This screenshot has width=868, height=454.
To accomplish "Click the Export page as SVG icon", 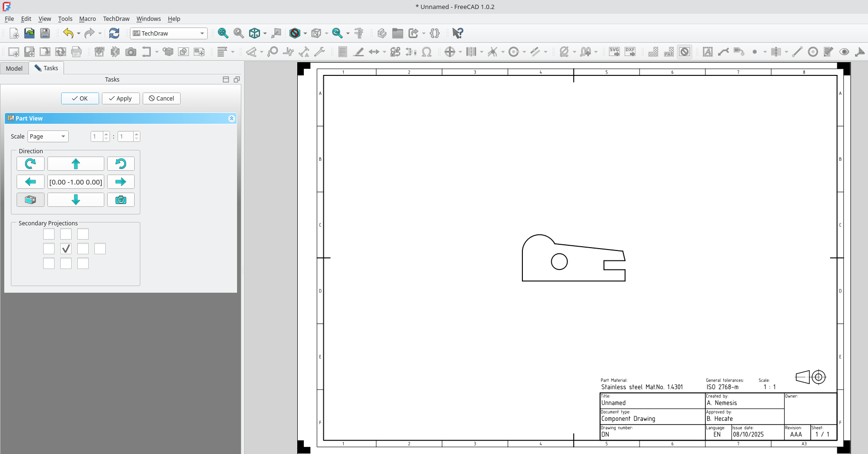I will tap(614, 52).
